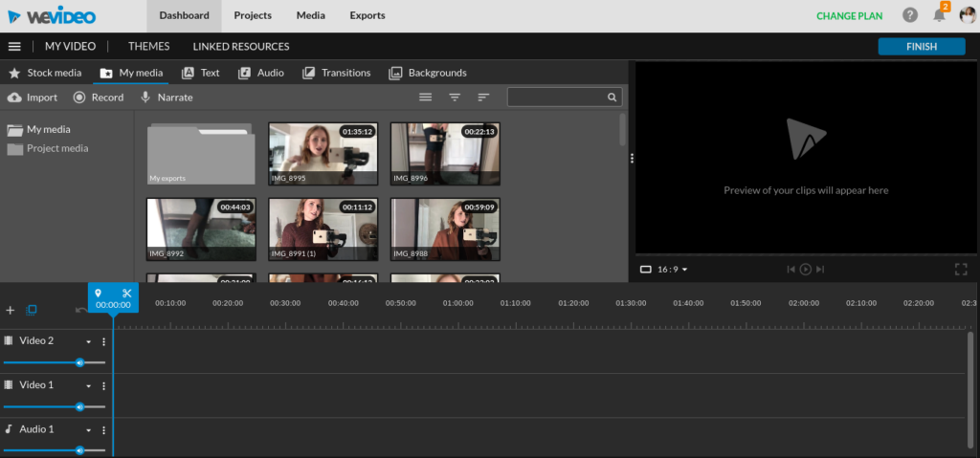Switch to the Text tab
Image resolution: width=980 pixels, height=458 pixels.
click(201, 73)
